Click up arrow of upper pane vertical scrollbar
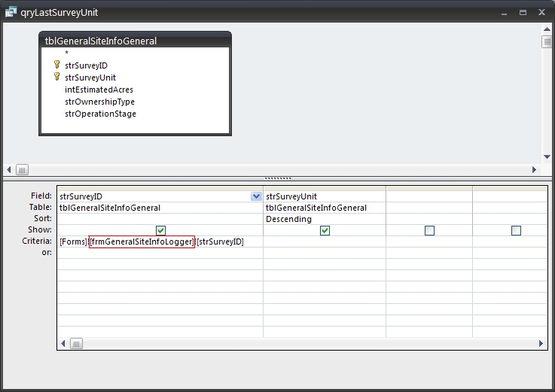555x392 pixels. click(x=547, y=29)
